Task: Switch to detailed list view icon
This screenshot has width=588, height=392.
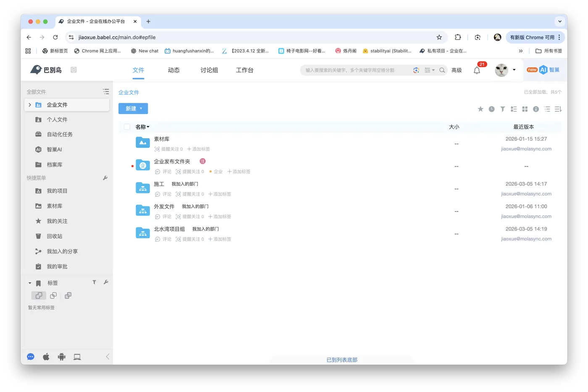Action: coord(514,109)
